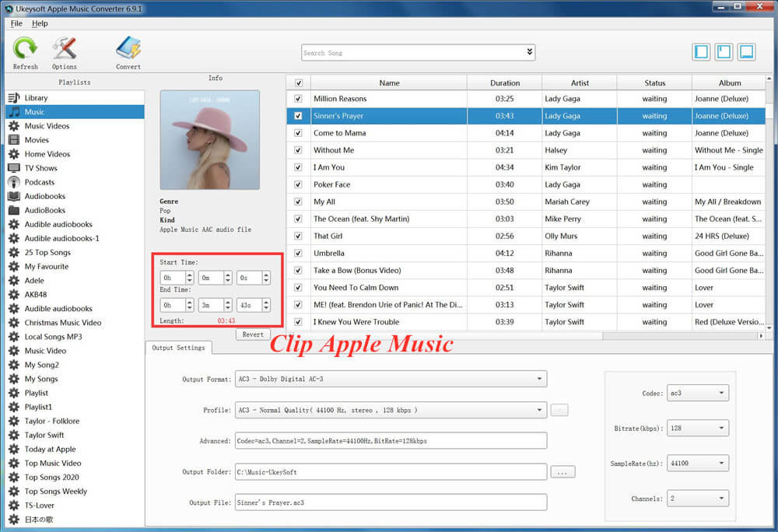Open the Top Songs Weekly playlist
778x532 pixels.
coord(55,492)
